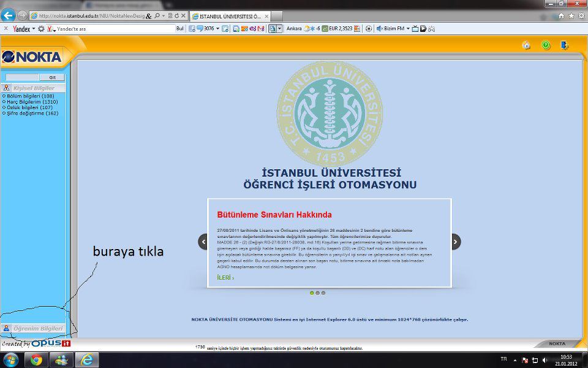588x368 pixels.
Task: Click the system tray volume icon
Action: (x=545, y=360)
